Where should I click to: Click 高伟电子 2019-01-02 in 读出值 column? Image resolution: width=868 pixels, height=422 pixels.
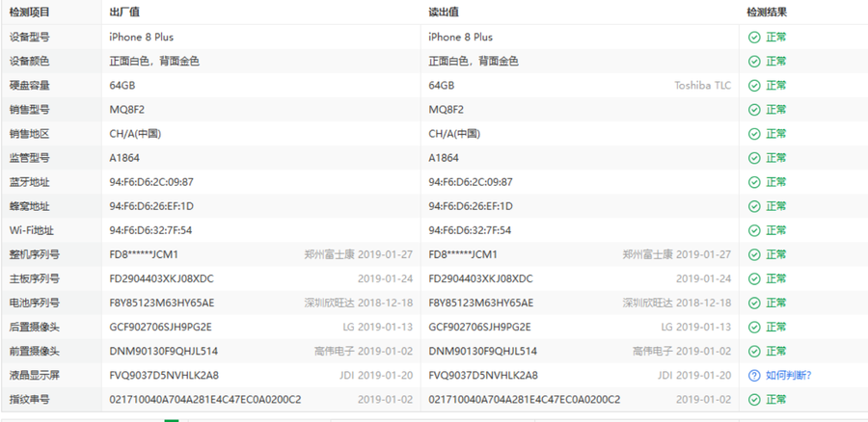(682, 352)
